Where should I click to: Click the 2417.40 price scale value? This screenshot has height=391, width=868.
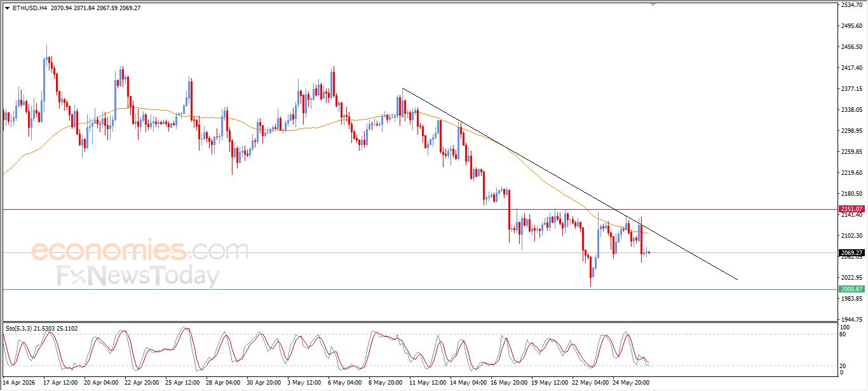coord(851,68)
